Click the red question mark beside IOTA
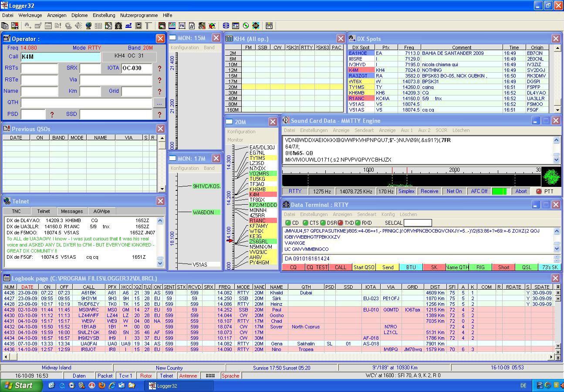This screenshot has height=392, width=564. point(159,68)
